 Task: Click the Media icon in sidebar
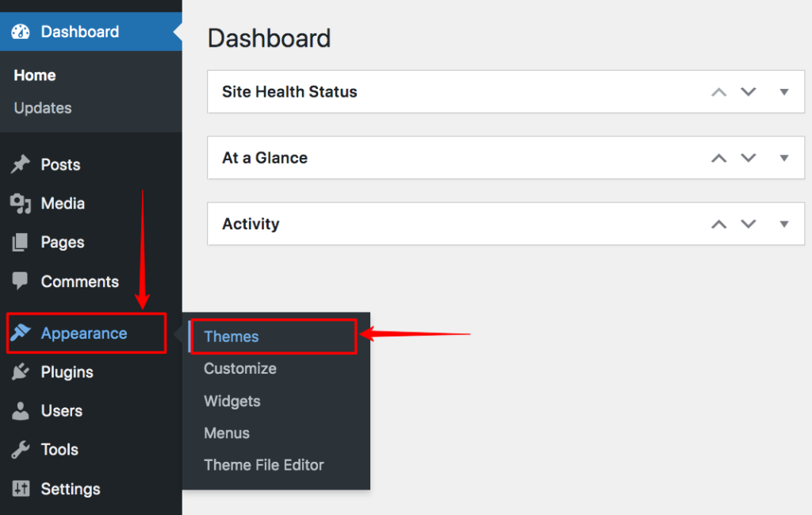pos(20,204)
